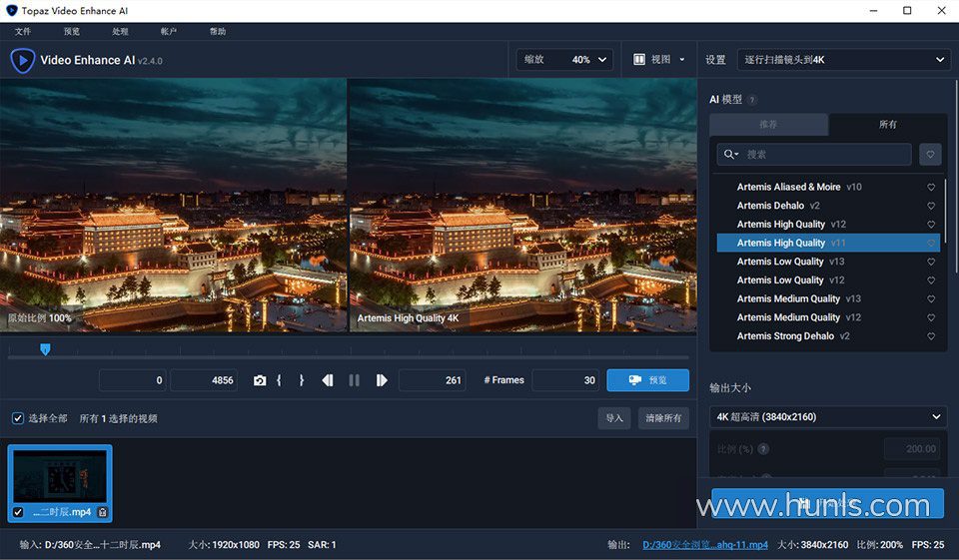959x560 pixels.
Task: Click the favorites heart filter button
Action: pos(930,154)
